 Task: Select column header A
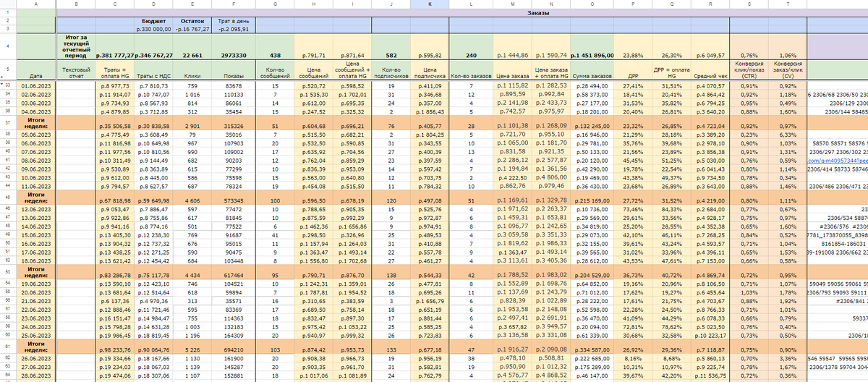pyautogui.click(x=35, y=4)
